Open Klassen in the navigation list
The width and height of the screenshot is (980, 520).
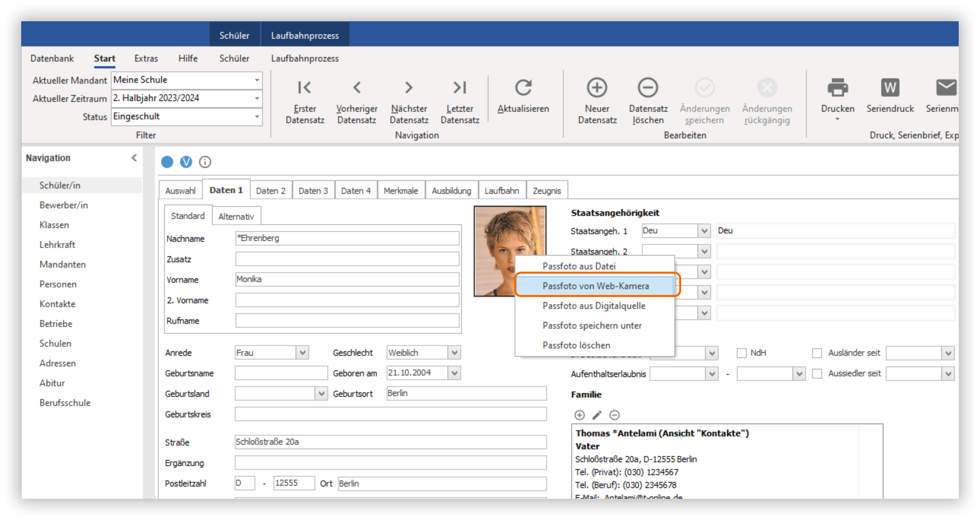tap(54, 225)
